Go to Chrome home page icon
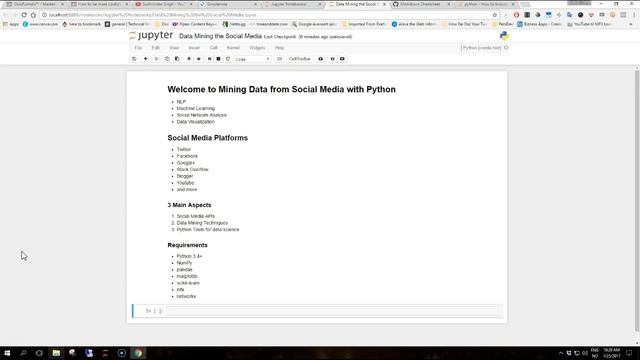640x360 pixels. (33, 15)
